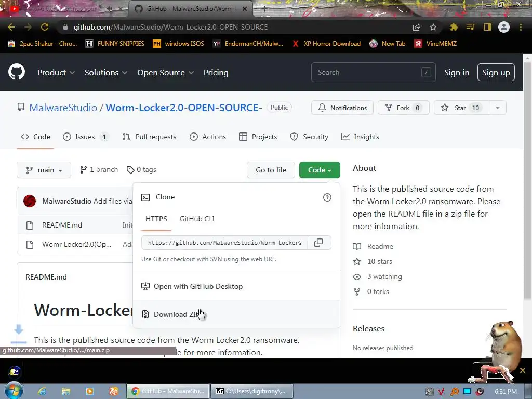The height and width of the screenshot is (399, 532).
Task: Open the Chrome profile avatar
Action: coord(504,27)
